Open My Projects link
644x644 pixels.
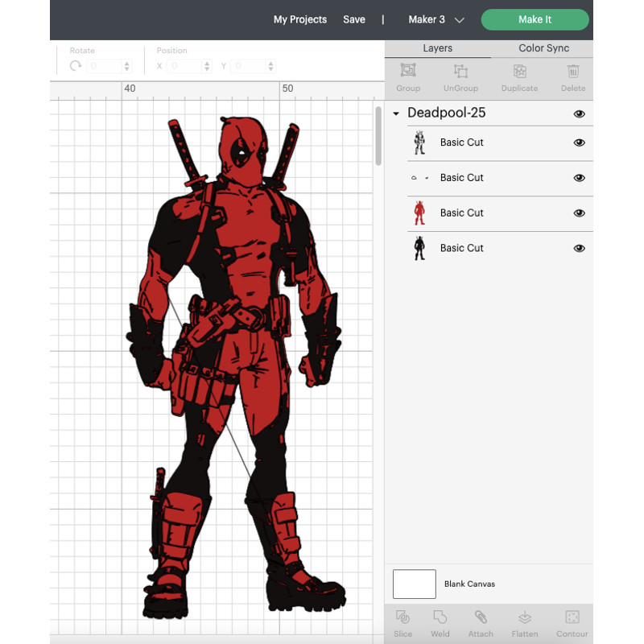click(299, 19)
